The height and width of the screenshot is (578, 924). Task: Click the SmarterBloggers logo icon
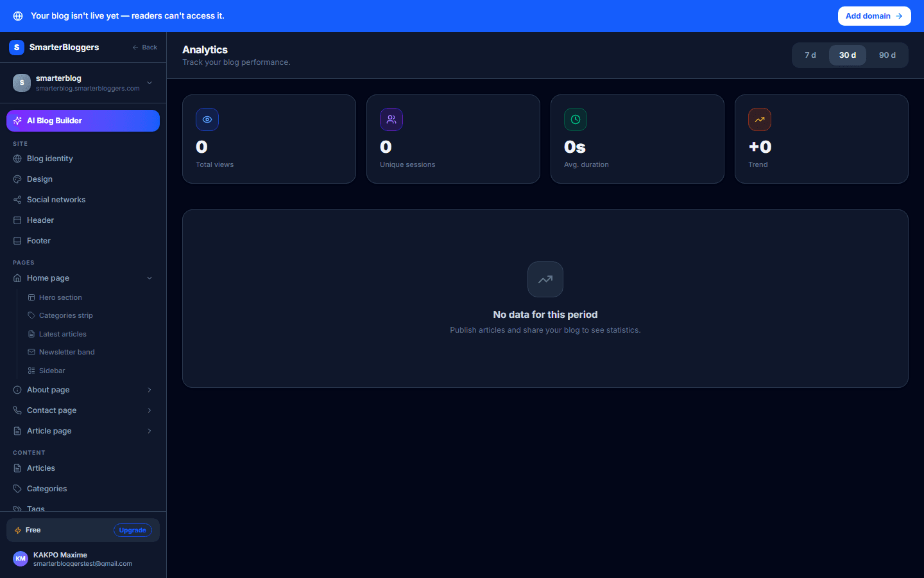pos(17,48)
